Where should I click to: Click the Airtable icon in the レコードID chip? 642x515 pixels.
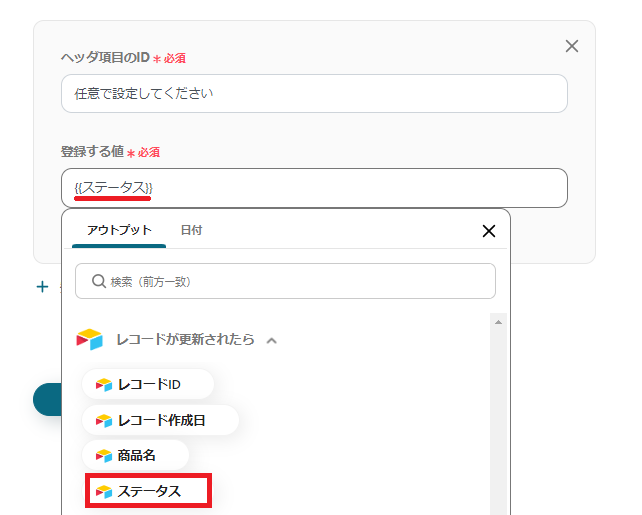[x=104, y=384]
